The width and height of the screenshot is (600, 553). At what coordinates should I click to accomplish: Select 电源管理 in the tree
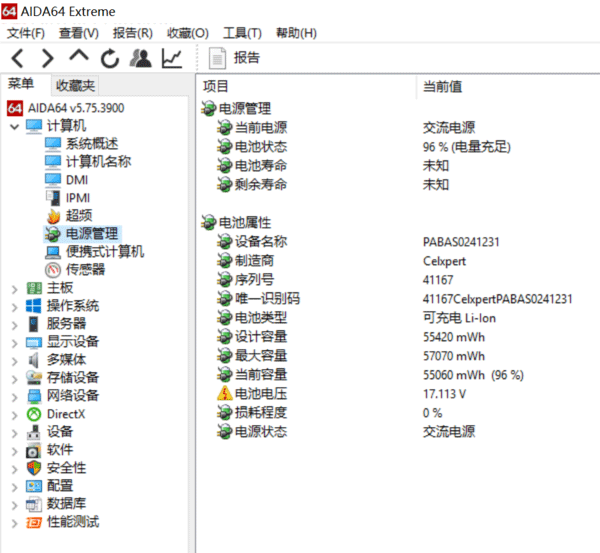[92, 234]
